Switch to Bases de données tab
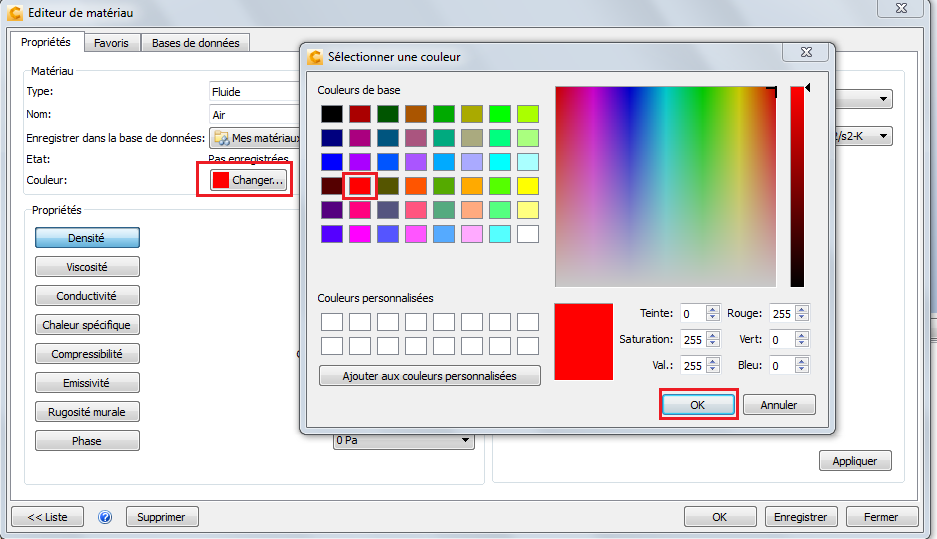The image size is (937, 539). 195,43
